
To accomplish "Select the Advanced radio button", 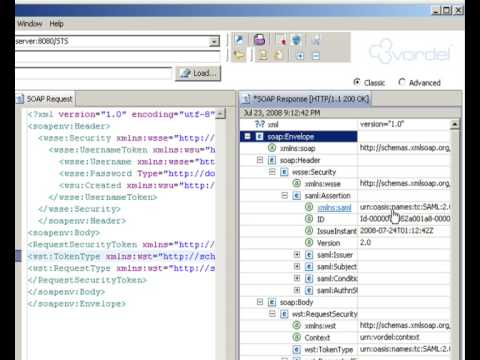I will point(402,82).
